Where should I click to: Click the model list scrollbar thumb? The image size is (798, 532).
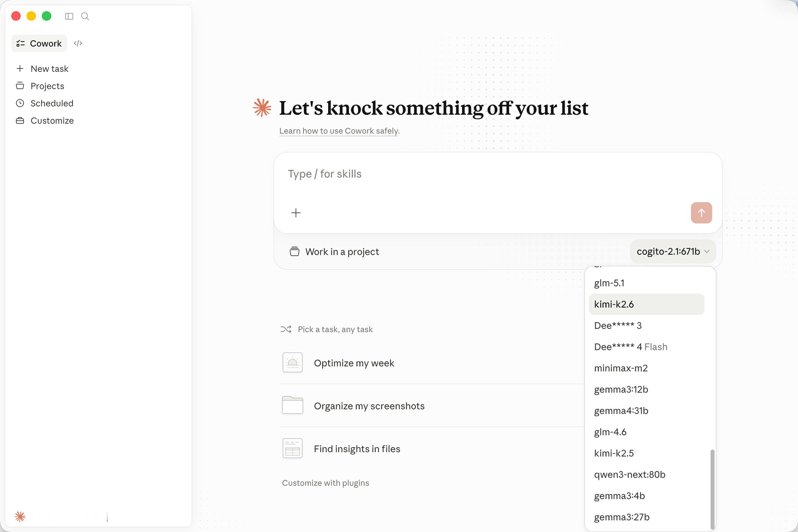(712, 489)
